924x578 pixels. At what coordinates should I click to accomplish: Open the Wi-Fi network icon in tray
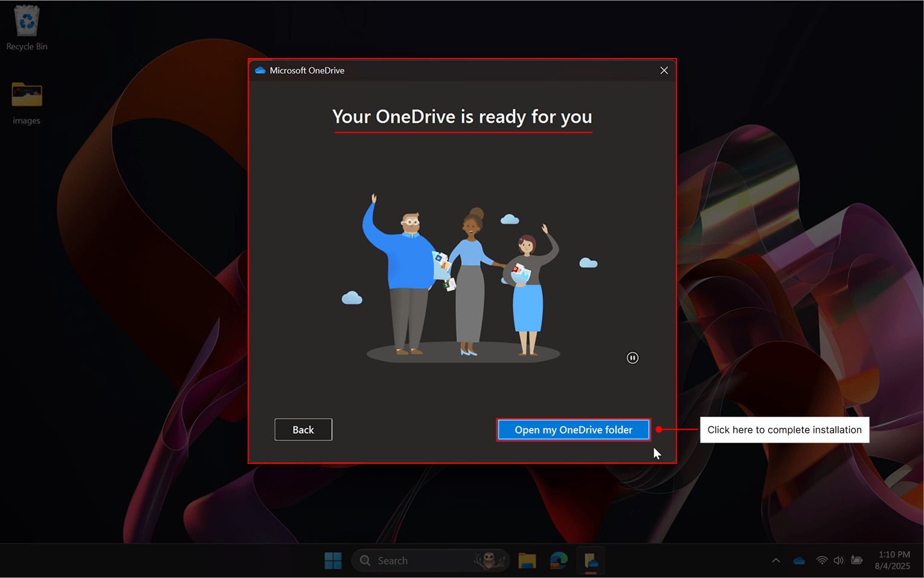tap(821, 560)
